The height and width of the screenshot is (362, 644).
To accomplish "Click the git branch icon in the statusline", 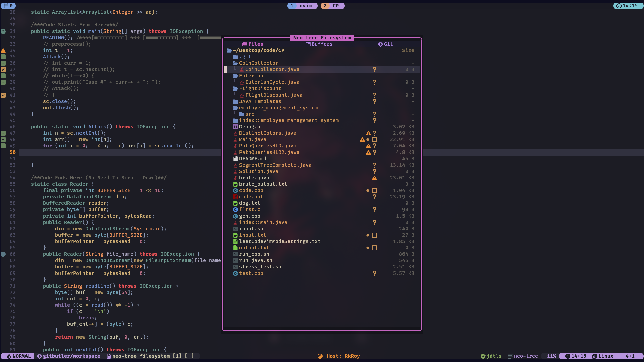I will (39, 356).
